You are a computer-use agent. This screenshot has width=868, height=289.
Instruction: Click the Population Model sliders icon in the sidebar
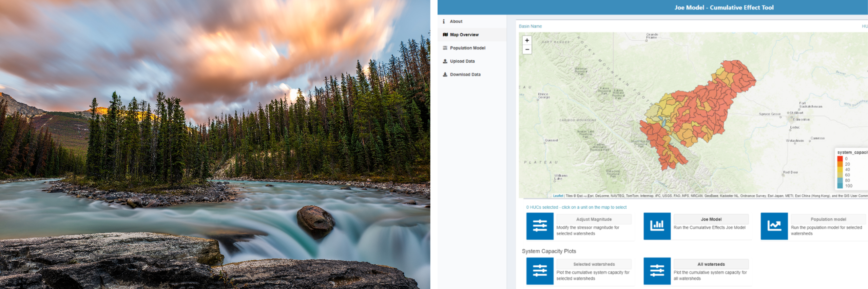445,48
